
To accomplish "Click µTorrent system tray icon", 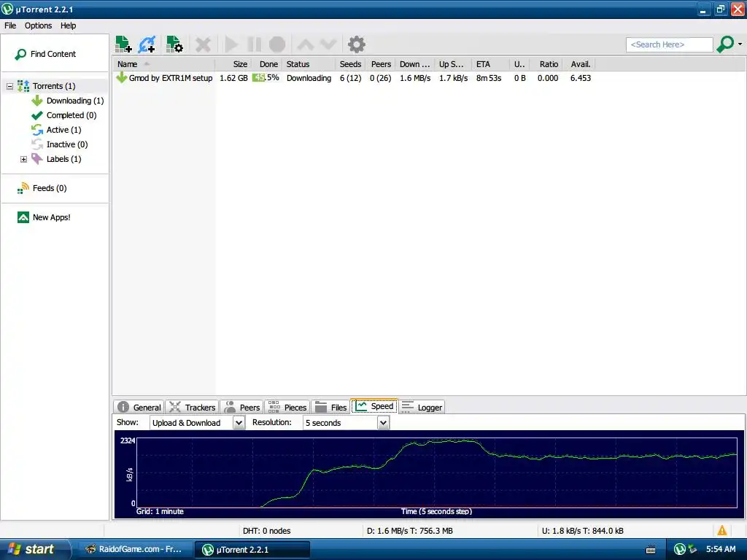I will click(x=680, y=549).
